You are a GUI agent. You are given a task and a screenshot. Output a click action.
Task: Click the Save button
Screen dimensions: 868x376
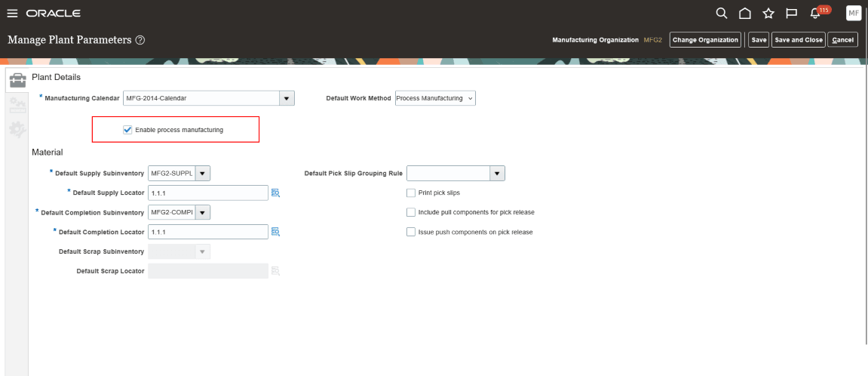tap(759, 40)
